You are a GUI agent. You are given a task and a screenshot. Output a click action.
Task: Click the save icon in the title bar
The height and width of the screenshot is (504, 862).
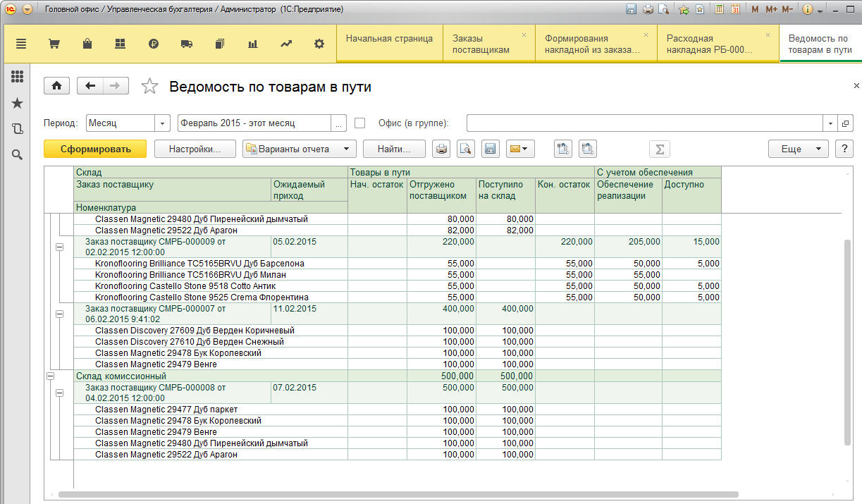[x=631, y=10]
